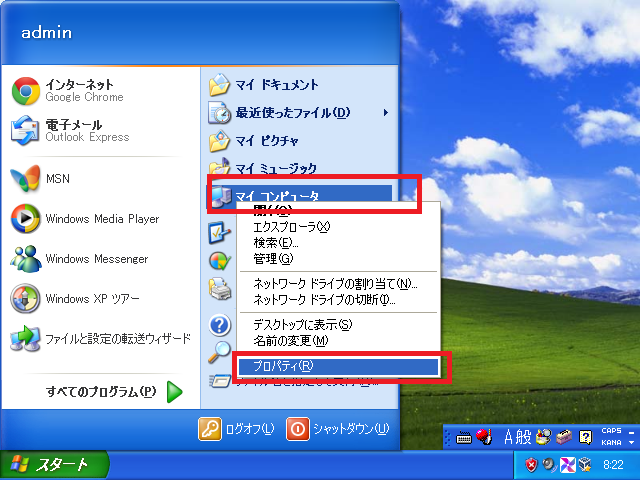Click the speaker volume tray icon
640x480 pixels.
tap(549, 464)
